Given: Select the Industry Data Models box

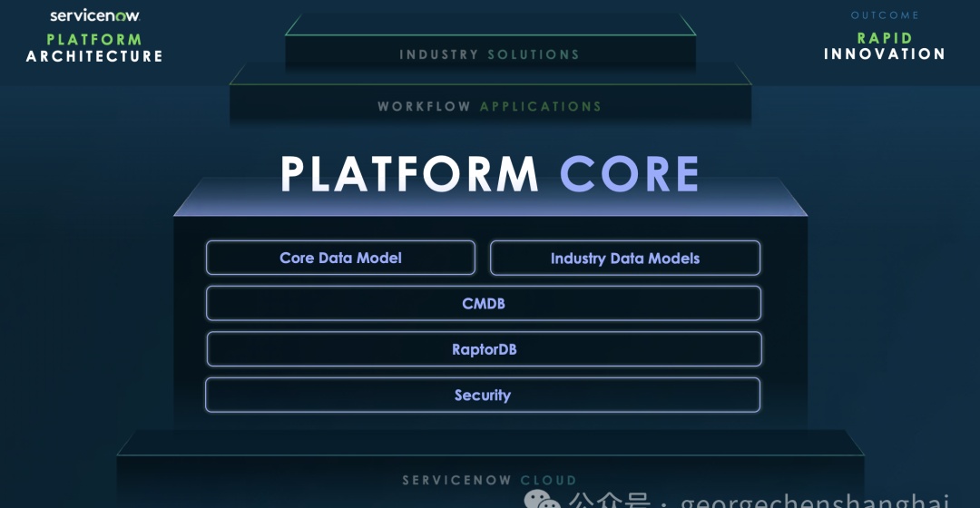Looking at the screenshot, I should tap(625, 258).
